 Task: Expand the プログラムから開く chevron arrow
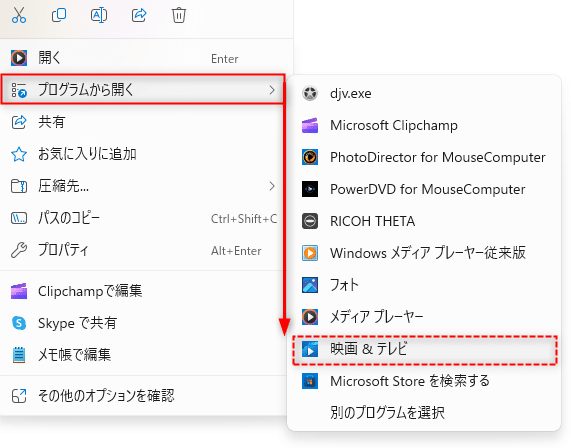[x=272, y=90]
